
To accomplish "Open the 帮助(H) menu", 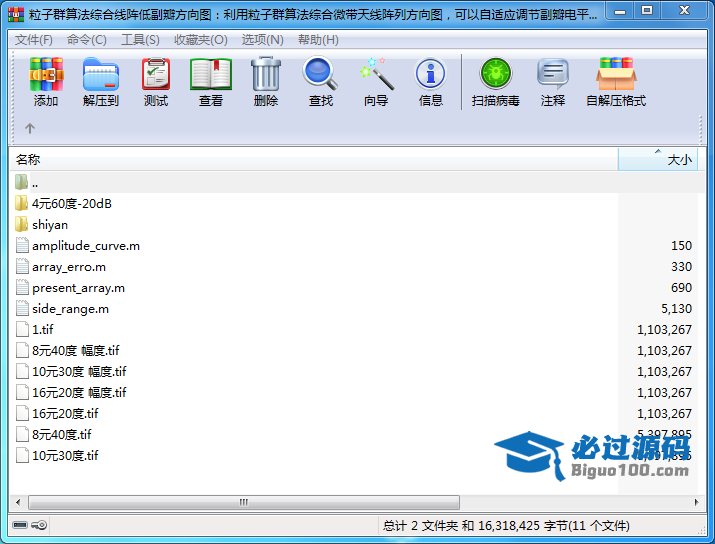I will [318, 40].
